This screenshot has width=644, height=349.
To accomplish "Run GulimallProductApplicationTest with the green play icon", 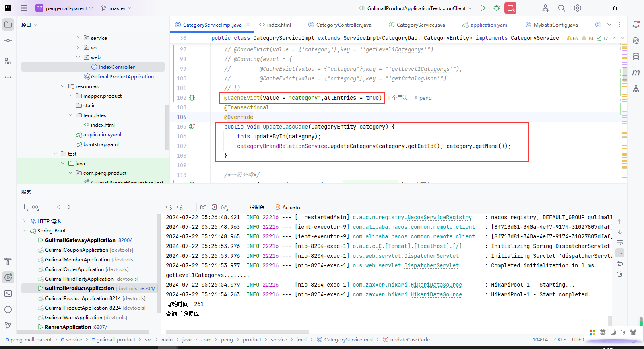I will (x=483, y=8).
